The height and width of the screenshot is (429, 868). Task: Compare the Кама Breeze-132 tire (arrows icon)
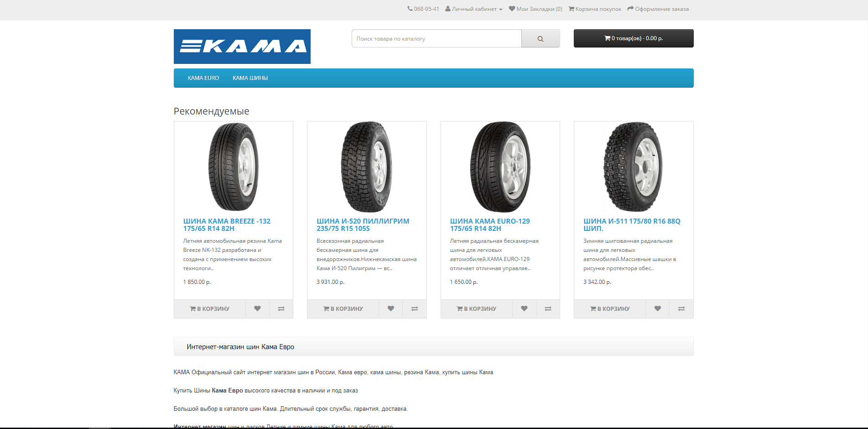(x=281, y=309)
